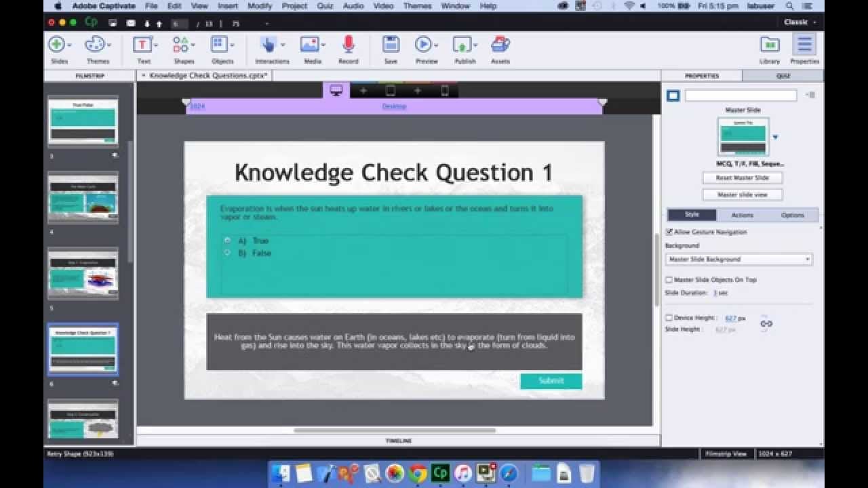Open the Insert menu
This screenshot has width=868, height=488.
click(228, 6)
